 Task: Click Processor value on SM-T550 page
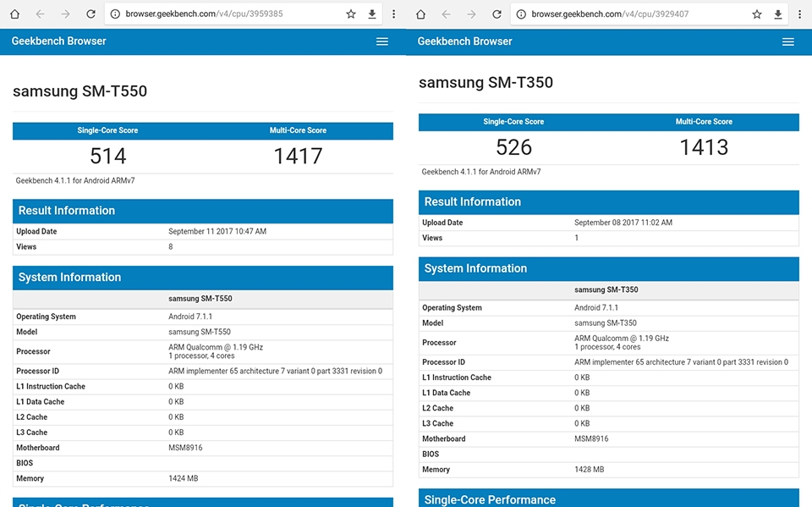pyautogui.click(x=216, y=351)
